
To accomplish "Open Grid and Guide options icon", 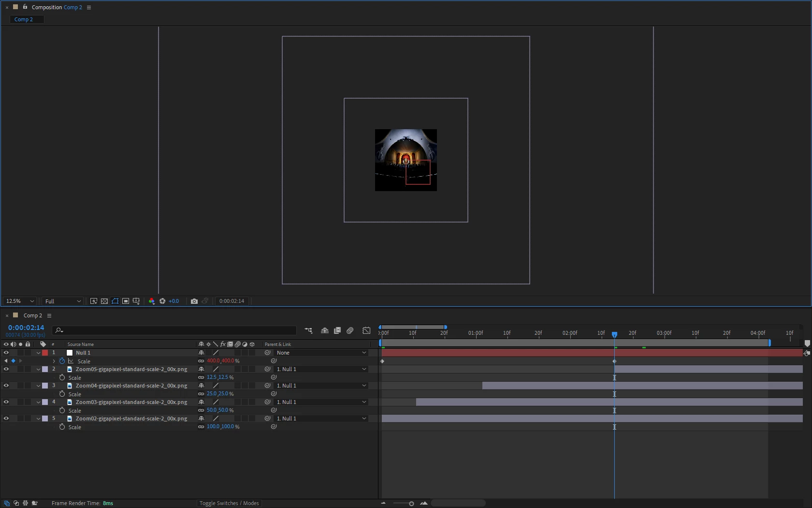I will (x=136, y=301).
